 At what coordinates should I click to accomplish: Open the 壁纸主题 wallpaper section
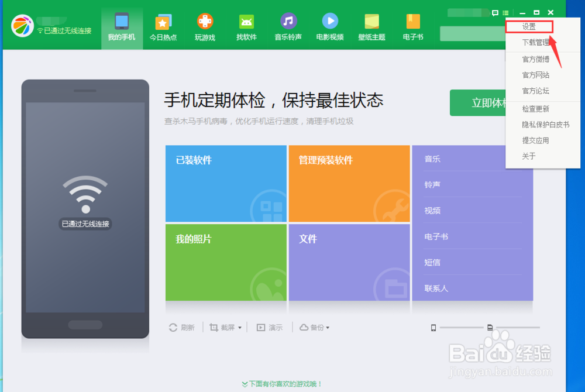point(371,27)
